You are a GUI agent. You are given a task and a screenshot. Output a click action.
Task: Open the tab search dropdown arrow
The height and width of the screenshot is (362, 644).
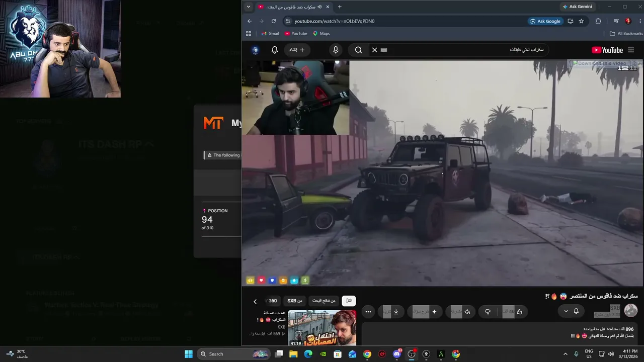(248, 7)
